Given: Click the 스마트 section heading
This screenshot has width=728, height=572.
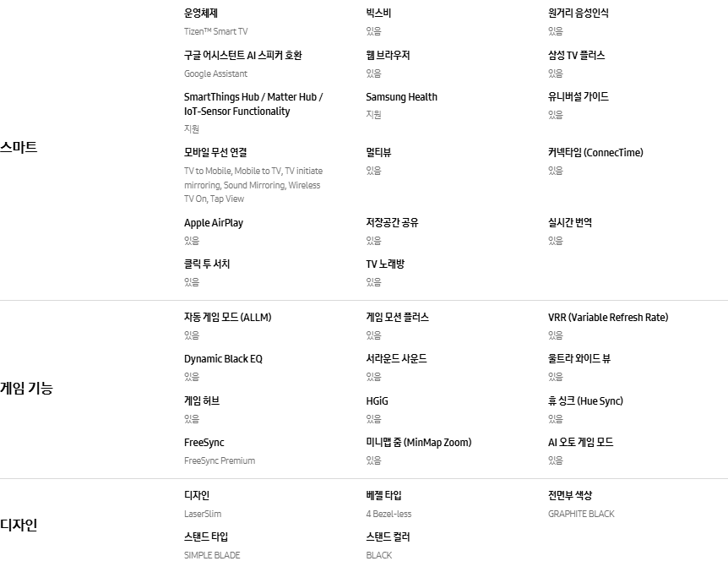Looking at the screenshot, I should click(19, 147).
